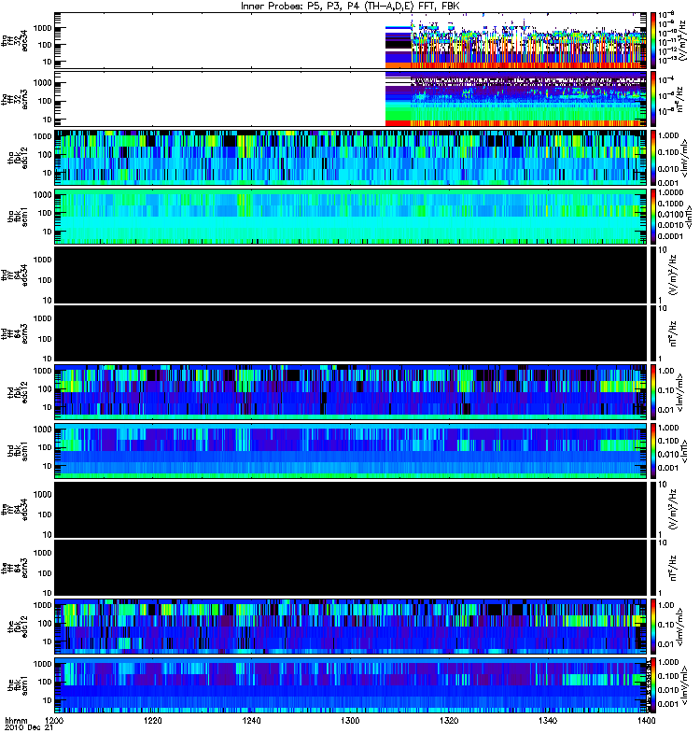This screenshot has width=700, height=747.
Task: Select the 'the fbk scm1' spectrogram panel
Action: point(351,685)
